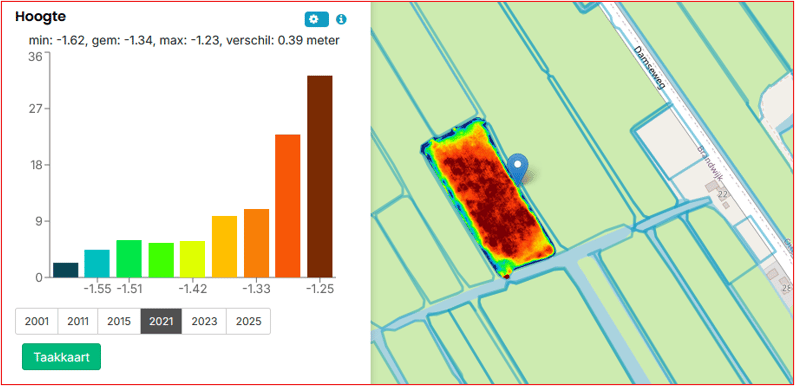Click the green Taakkaart button
795x386 pixels.
tap(61, 357)
